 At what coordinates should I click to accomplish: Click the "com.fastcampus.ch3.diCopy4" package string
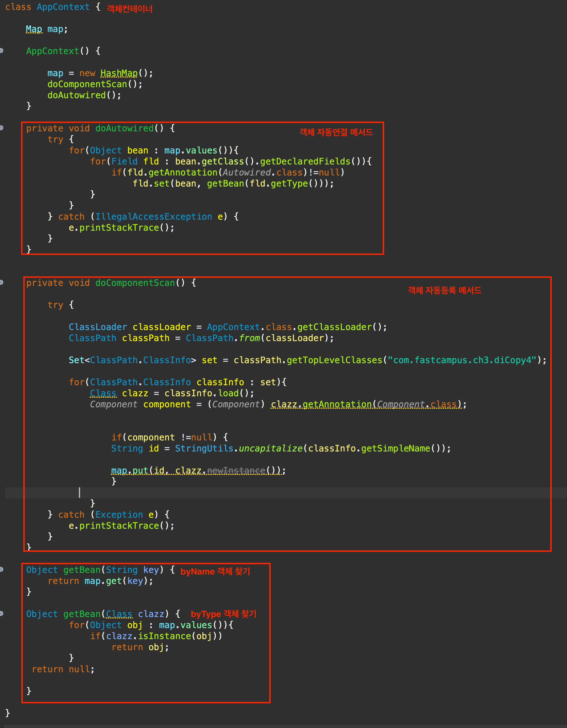[x=462, y=360]
